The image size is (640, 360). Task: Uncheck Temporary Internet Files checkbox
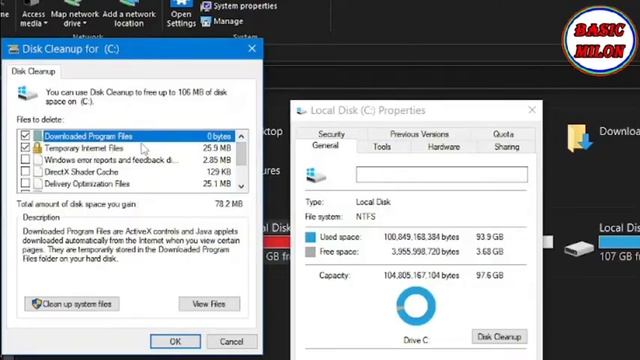25,147
